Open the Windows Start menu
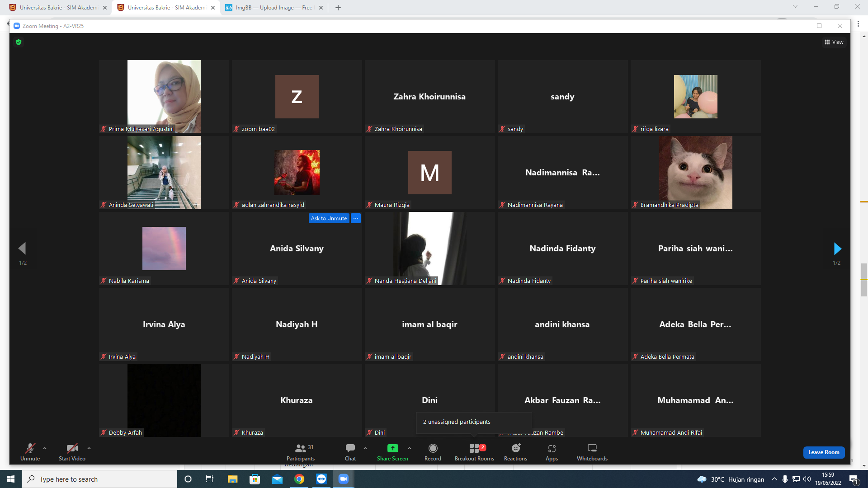 (11, 479)
